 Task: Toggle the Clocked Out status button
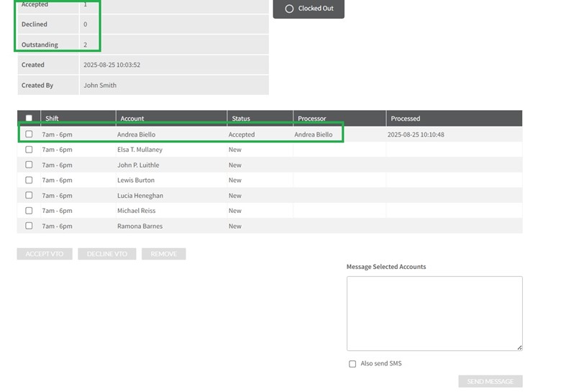click(x=309, y=8)
